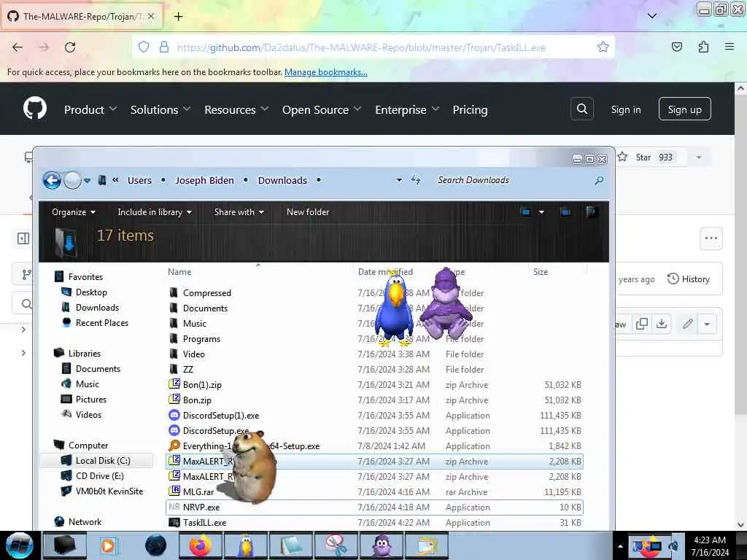This screenshot has height=560, width=747.
Task: Click the Search Downloads field
Action: [x=512, y=180]
